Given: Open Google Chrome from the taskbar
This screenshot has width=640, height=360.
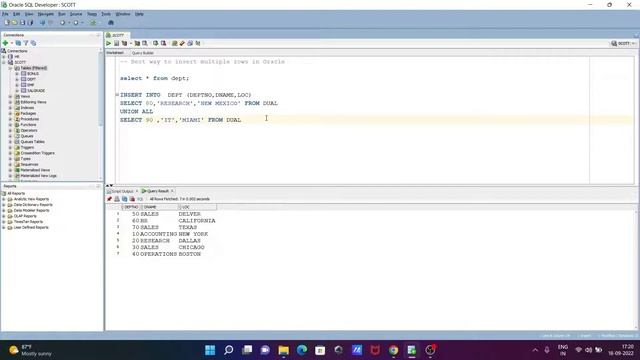Looking at the screenshot, I should (393, 350).
